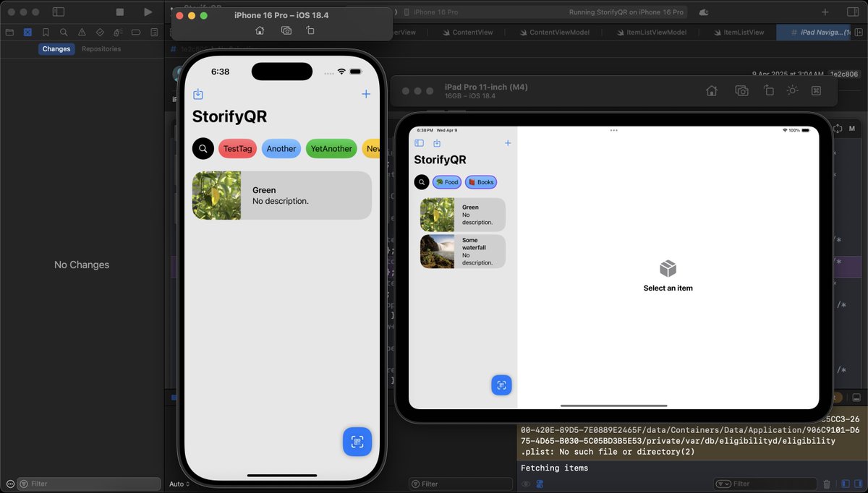Open the Debug navigator icon
Image resolution: width=868 pixels, height=493 pixels.
[117, 33]
